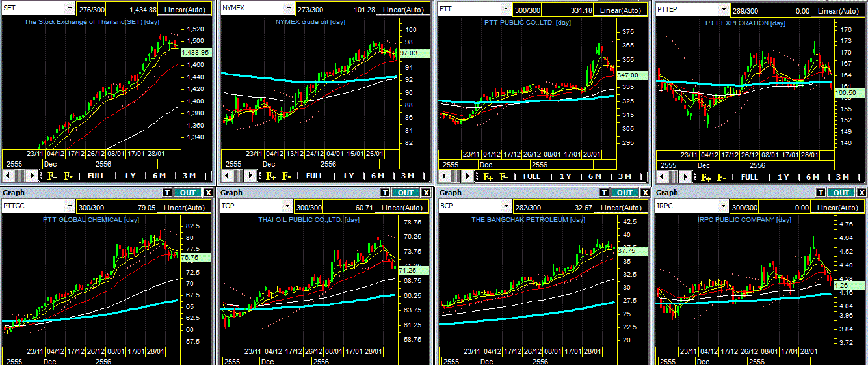Click OUT button on PTTGC graph window
This screenshot has height=365, width=868.
188,192
